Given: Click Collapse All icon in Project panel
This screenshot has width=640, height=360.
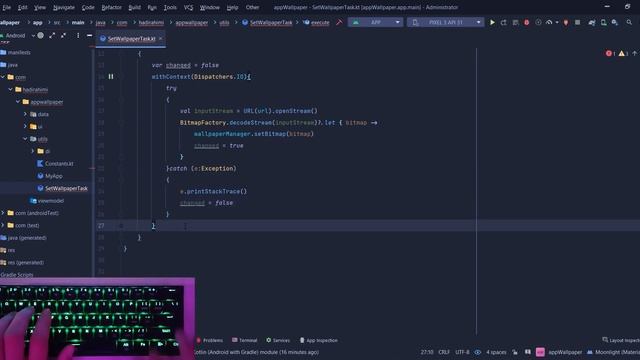Looking at the screenshot, I should (x=63, y=36).
